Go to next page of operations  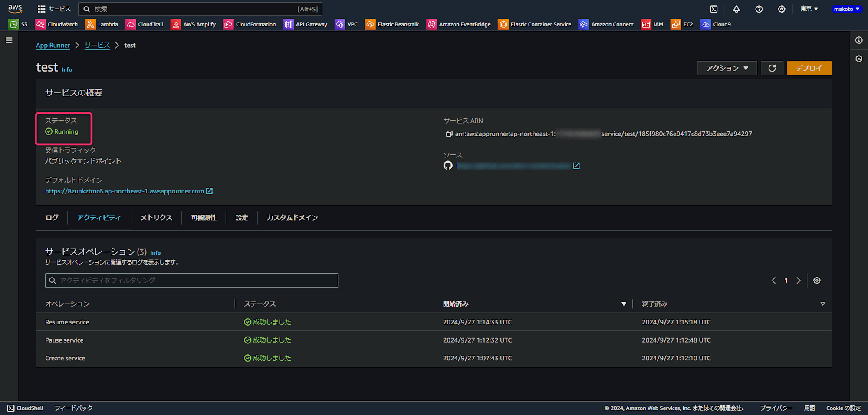coord(799,281)
